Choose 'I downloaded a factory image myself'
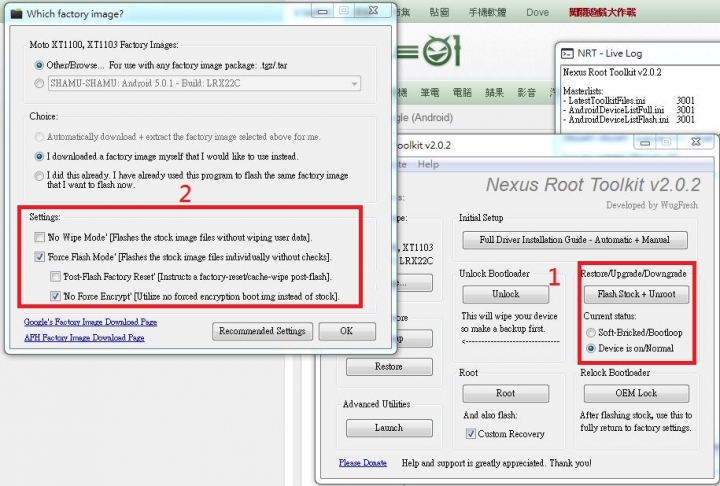This screenshot has height=486, width=720. coord(39,156)
